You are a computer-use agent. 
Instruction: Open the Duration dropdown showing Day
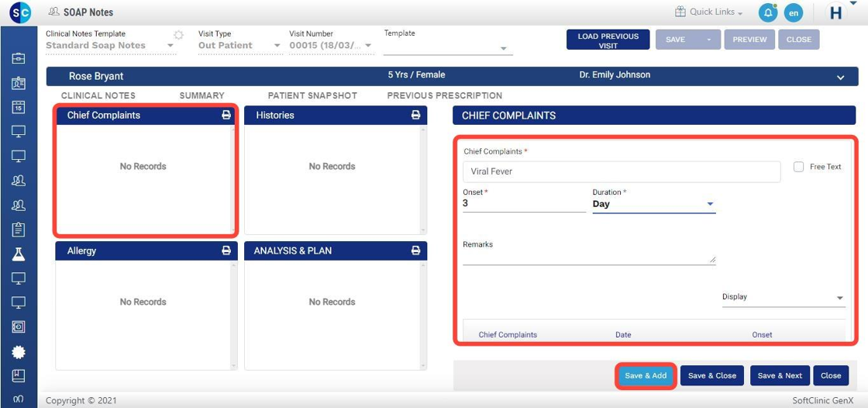pyautogui.click(x=653, y=204)
